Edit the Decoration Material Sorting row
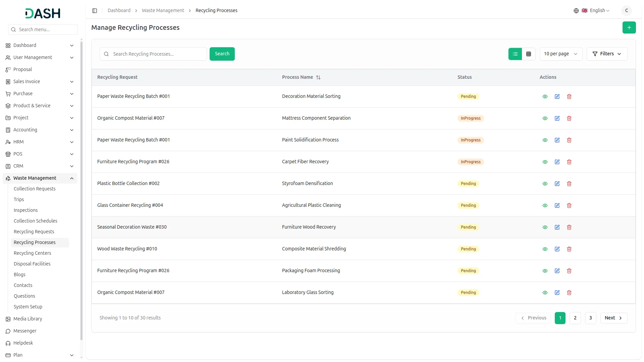Screen dimensions: 644x362 click(557, 97)
